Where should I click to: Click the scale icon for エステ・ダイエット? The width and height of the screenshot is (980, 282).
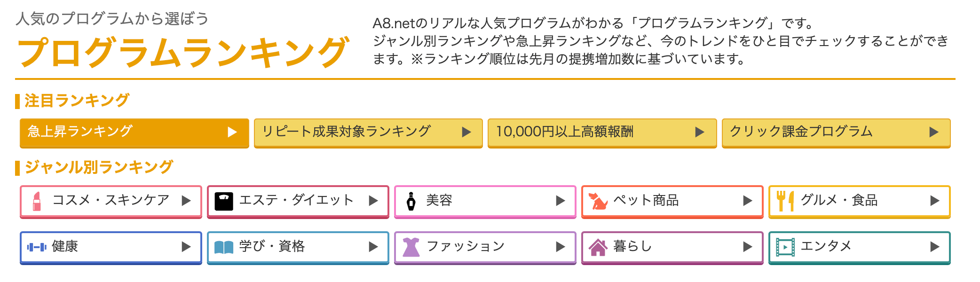pos(224,201)
